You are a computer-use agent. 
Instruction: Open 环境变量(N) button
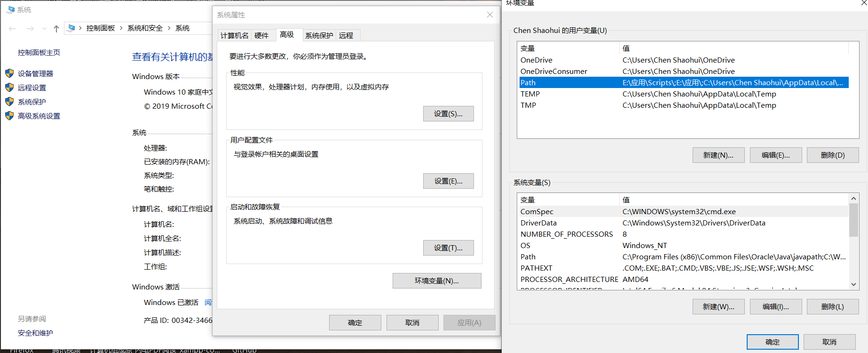coord(437,281)
